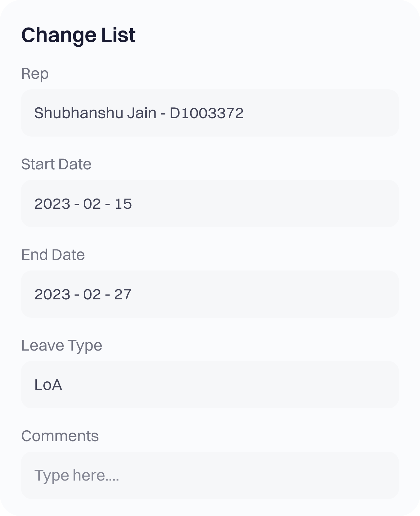The height and width of the screenshot is (516, 420).
Task: Select the month in End Date
Action: 92,294
